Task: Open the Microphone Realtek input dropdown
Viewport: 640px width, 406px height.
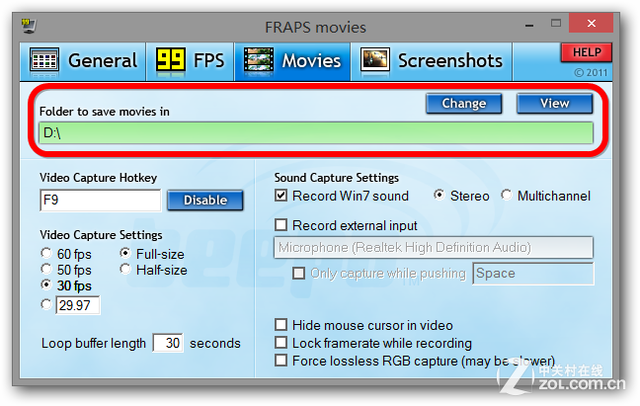Action: (x=433, y=247)
